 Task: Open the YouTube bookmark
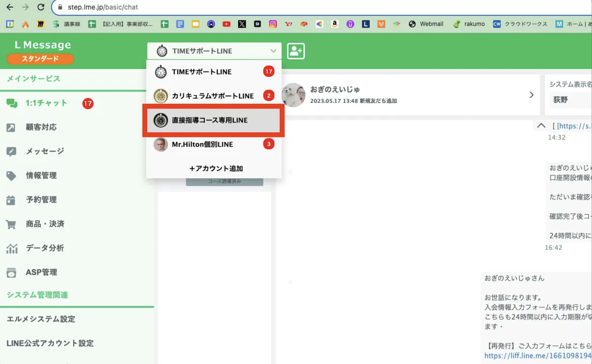point(226,24)
